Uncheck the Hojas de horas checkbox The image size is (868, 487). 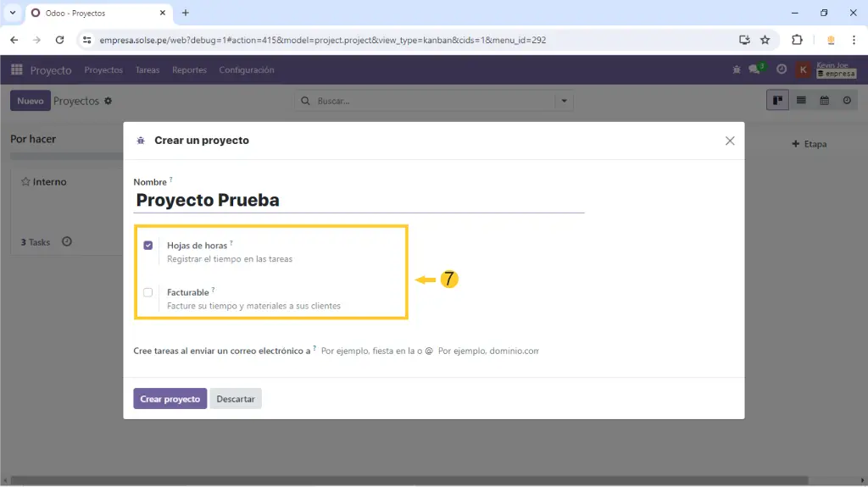point(148,246)
